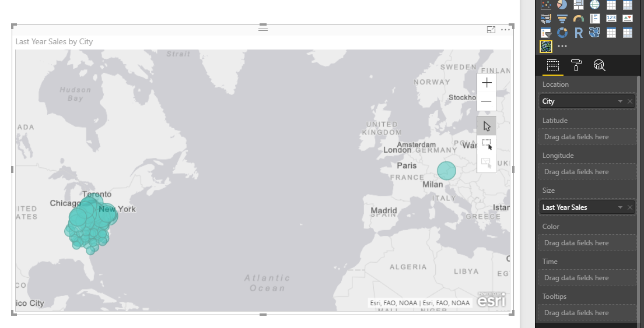This screenshot has height=328, width=644.
Task: Open dropdown arrow on Last Year Sales field
Action: tap(620, 207)
